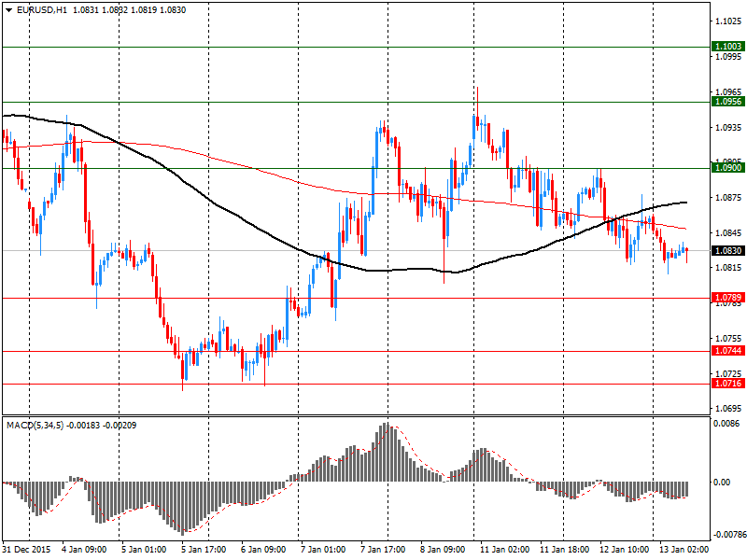Viewport: 747px width, 560px height.
Task: Click the 4 Jan 09:00 time axis label
Action: pyautogui.click(x=84, y=550)
